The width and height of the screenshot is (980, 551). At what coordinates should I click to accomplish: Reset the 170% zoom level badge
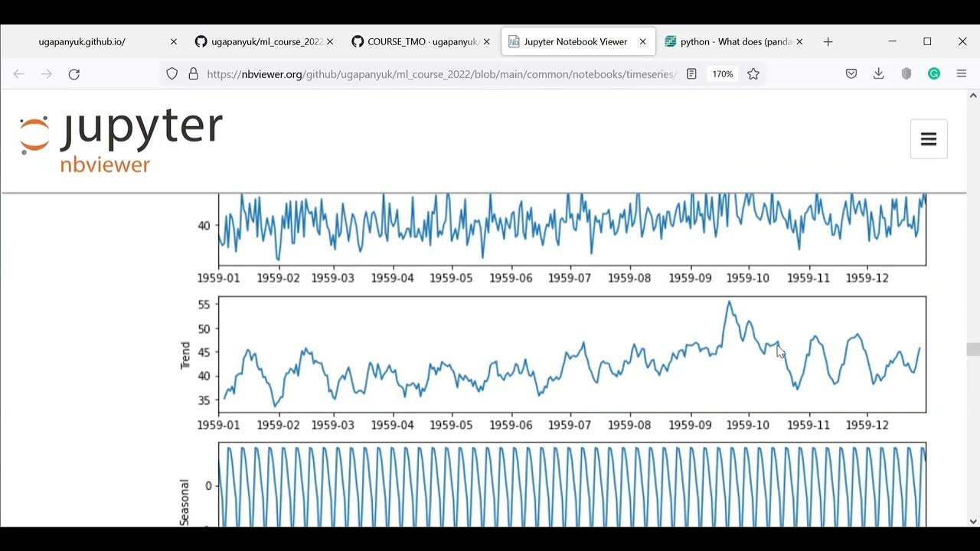[723, 74]
